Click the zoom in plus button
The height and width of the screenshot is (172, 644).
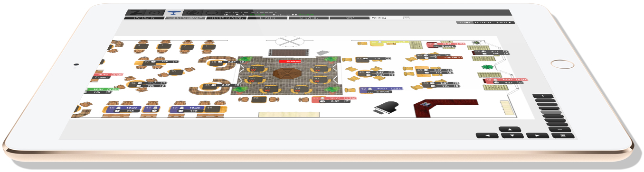[x=543, y=96]
